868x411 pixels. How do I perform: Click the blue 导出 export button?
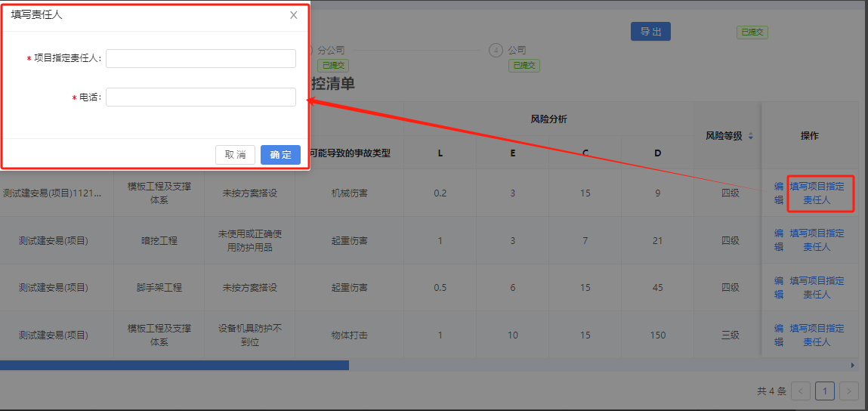(x=650, y=32)
